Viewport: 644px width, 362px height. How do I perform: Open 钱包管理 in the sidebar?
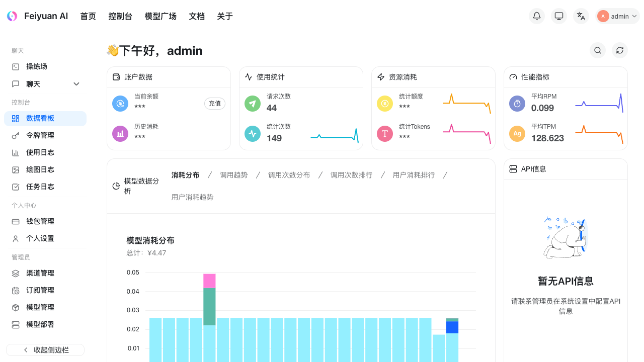(45, 221)
